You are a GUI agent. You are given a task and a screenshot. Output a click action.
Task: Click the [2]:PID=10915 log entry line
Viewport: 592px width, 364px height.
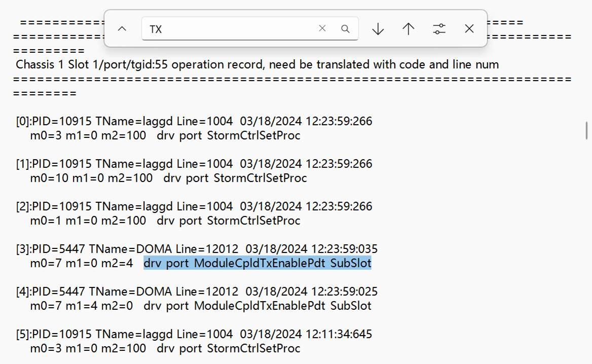pos(194,206)
